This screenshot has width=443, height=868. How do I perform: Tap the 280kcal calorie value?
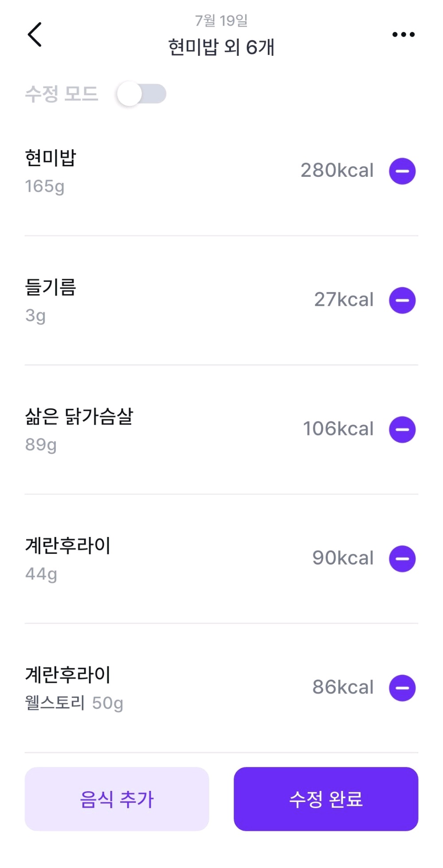point(337,171)
